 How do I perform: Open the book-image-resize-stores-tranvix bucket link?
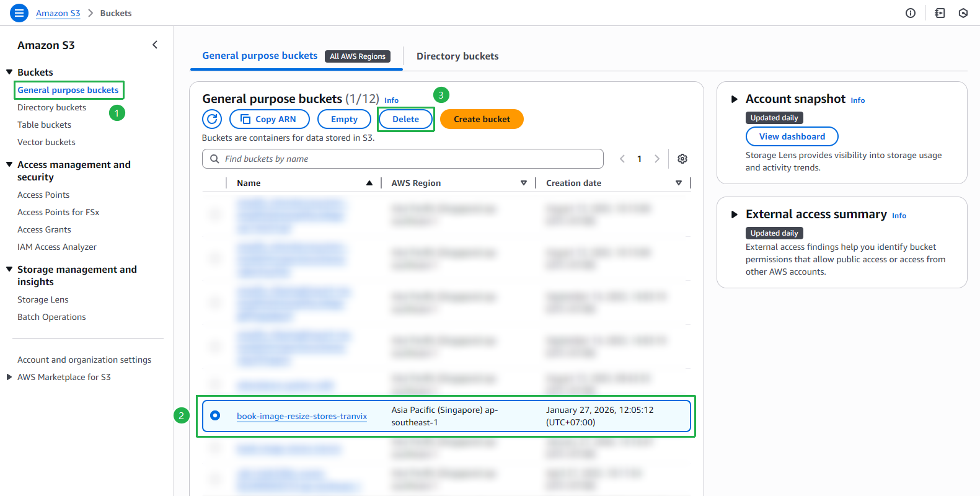pyautogui.click(x=302, y=416)
